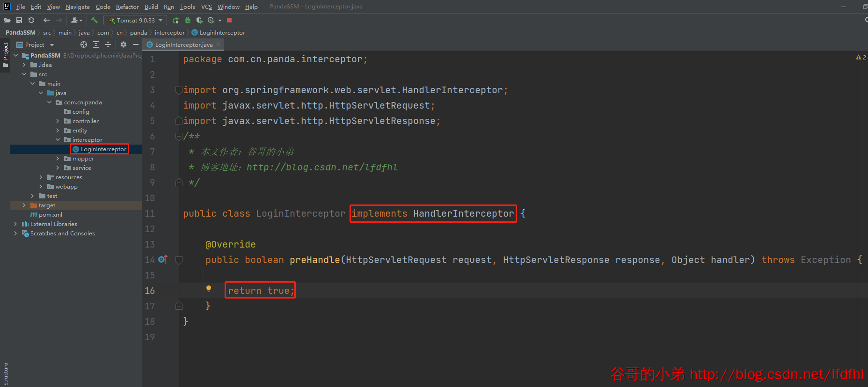
Task: Collapse all nodes in Project panel
Action: pos(108,44)
